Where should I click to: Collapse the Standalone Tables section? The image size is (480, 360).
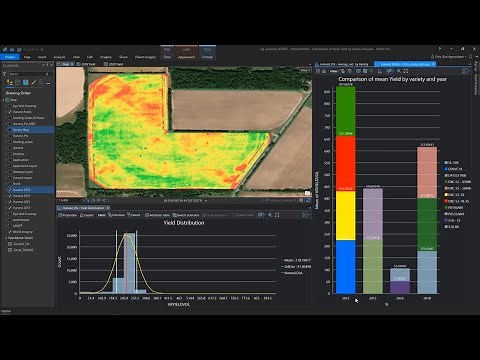(6, 238)
